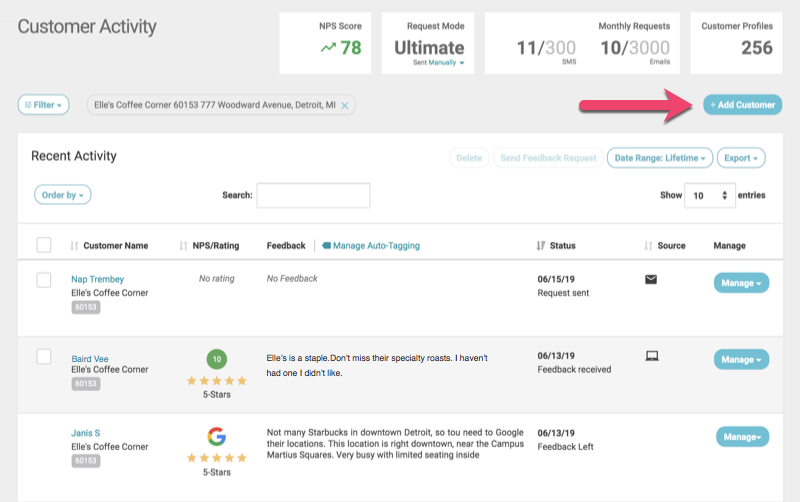Click the Google logo on Janis S review
The width and height of the screenshot is (800, 502).
point(215,436)
